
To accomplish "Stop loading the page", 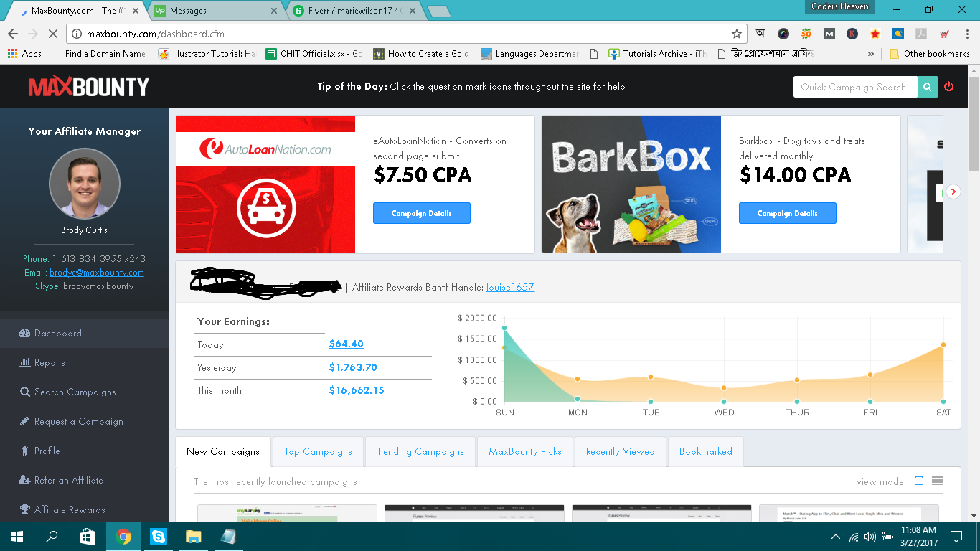I will (53, 34).
